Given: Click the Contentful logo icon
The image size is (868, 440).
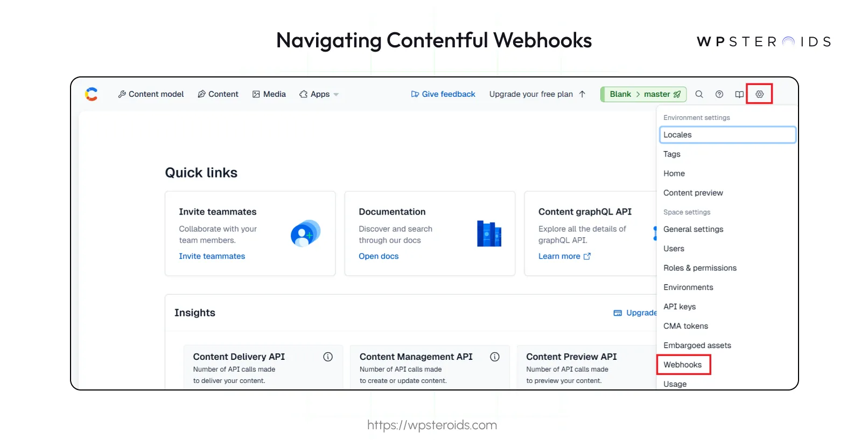Looking at the screenshot, I should click(92, 94).
